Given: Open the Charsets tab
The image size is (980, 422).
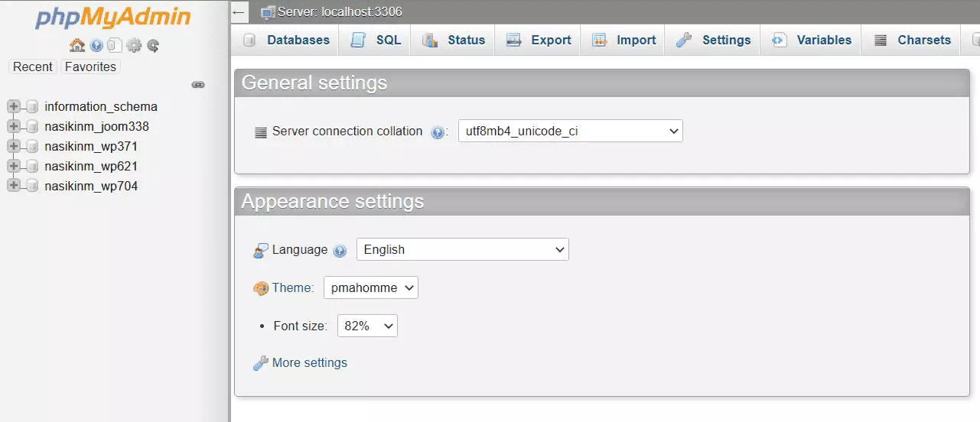Looking at the screenshot, I should coord(911,41).
